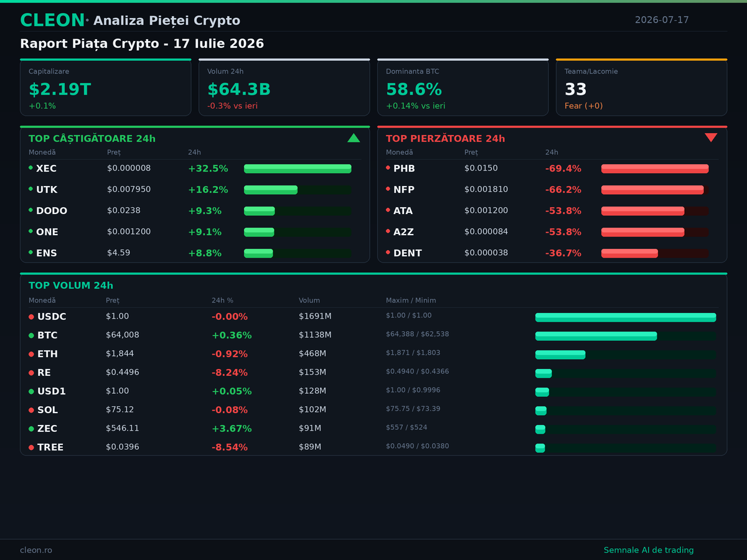Screen dimensions: 747x560
Task: Click the $64,388 / $62,538 high-low value
Action: pyautogui.click(x=418, y=334)
